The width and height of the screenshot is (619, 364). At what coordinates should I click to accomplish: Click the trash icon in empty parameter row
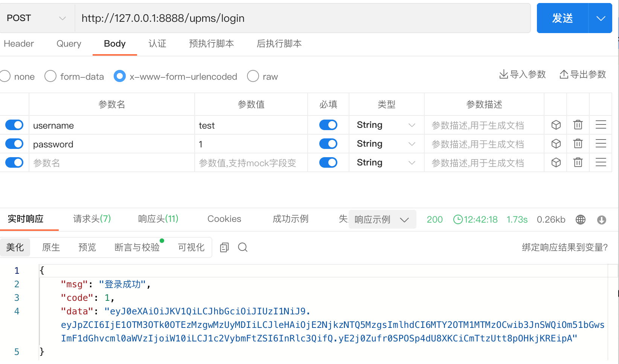(578, 162)
